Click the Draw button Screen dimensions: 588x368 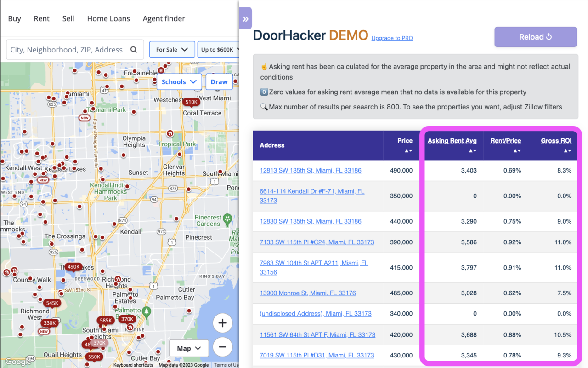tap(219, 81)
